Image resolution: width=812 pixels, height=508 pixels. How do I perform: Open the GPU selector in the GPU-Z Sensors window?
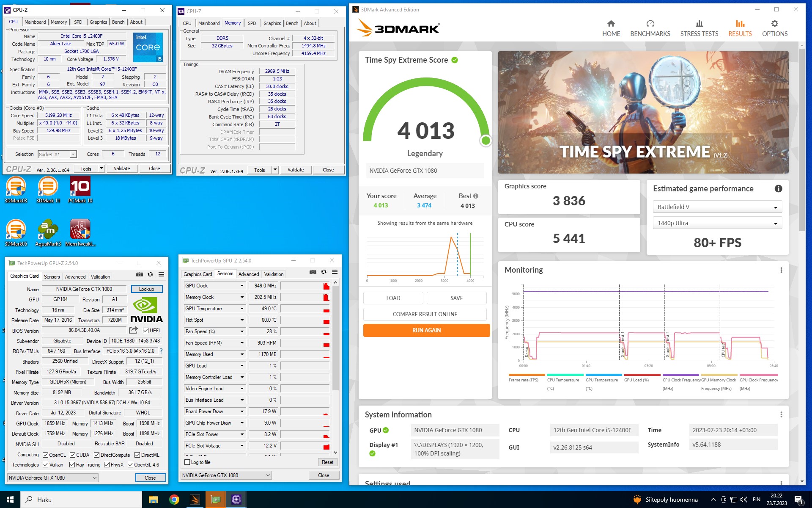coord(226,475)
